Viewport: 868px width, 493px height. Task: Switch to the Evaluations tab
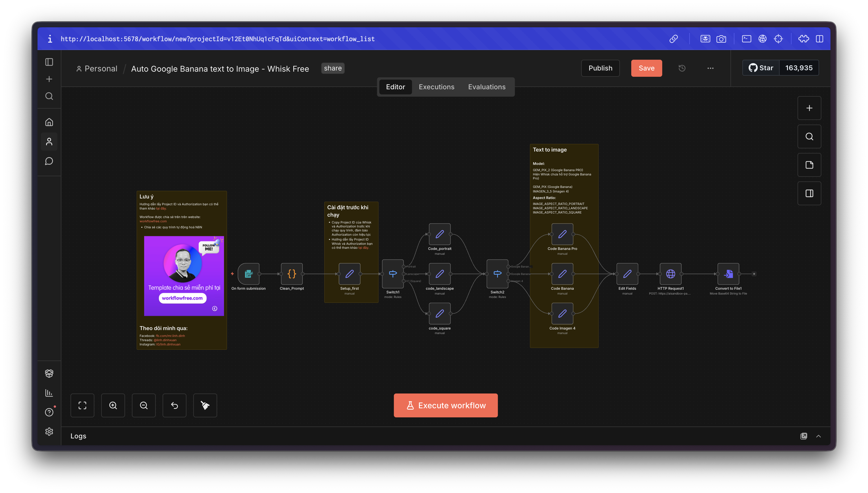click(x=487, y=87)
